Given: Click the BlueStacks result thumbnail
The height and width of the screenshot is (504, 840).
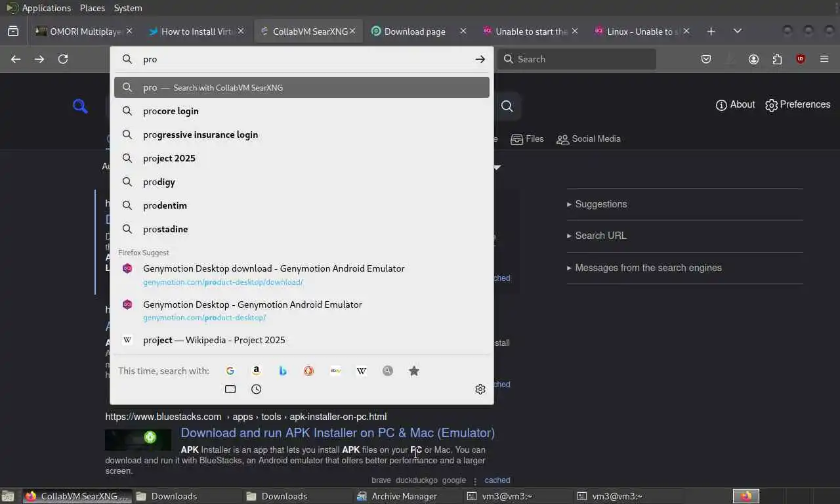Looking at the screenshot, I should point(138,439).
